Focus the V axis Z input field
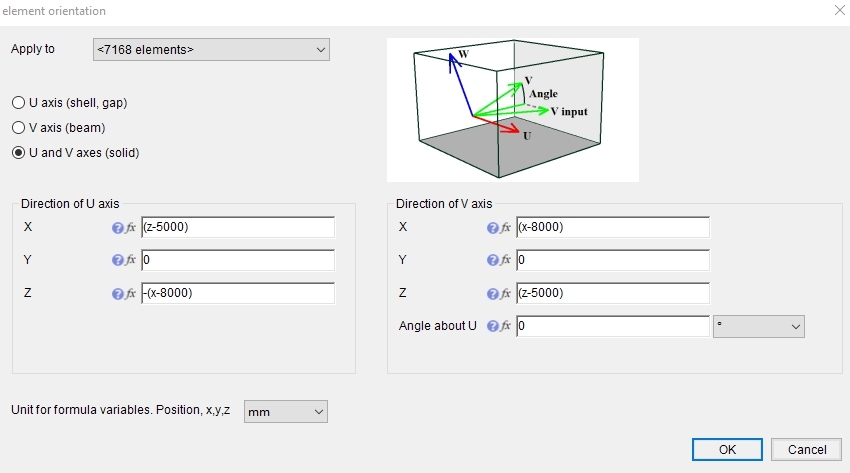 point(612,294)
